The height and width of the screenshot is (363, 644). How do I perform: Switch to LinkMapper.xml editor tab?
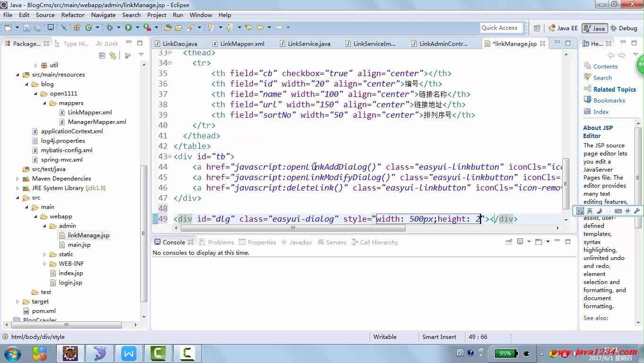[x=238, y=43]
